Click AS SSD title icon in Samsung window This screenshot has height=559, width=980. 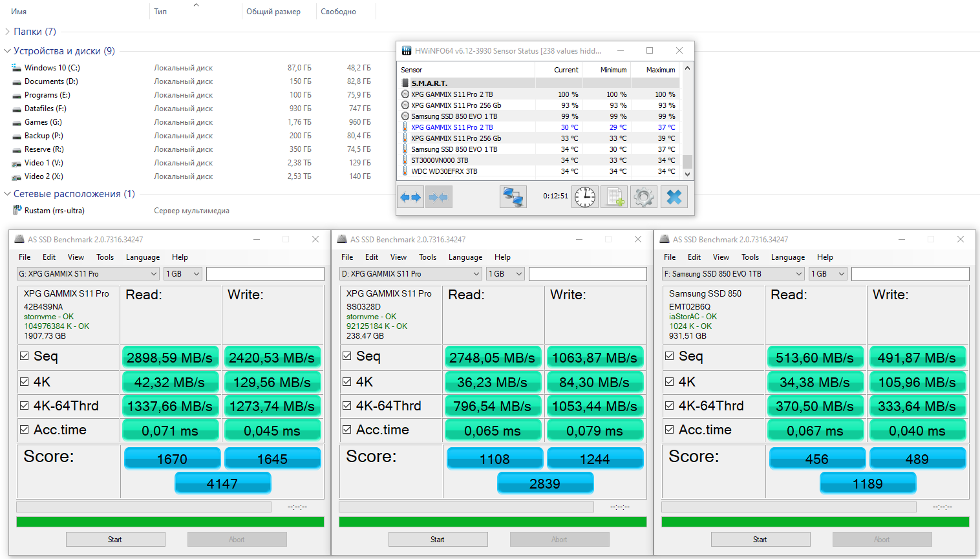pos(665,240)
